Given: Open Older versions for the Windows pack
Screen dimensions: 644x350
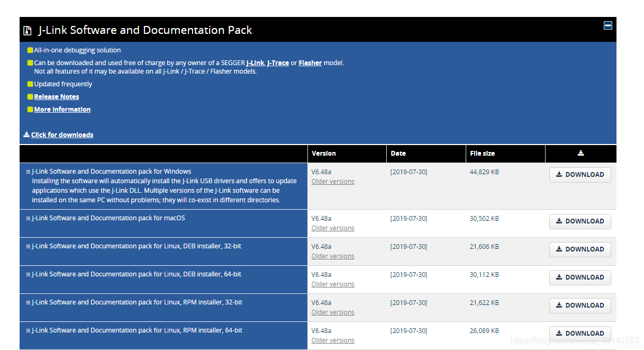Looking at the screenshot, I should 333,182.
